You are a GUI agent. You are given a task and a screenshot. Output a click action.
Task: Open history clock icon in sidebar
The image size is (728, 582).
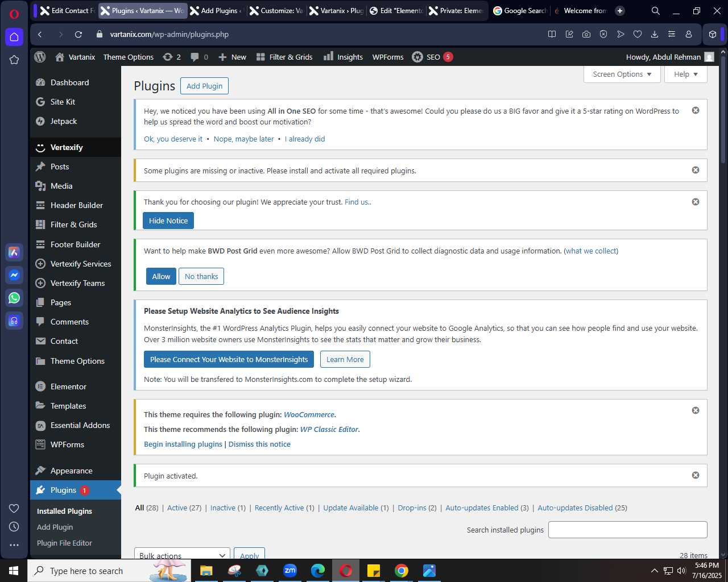[x=14, y=526]
